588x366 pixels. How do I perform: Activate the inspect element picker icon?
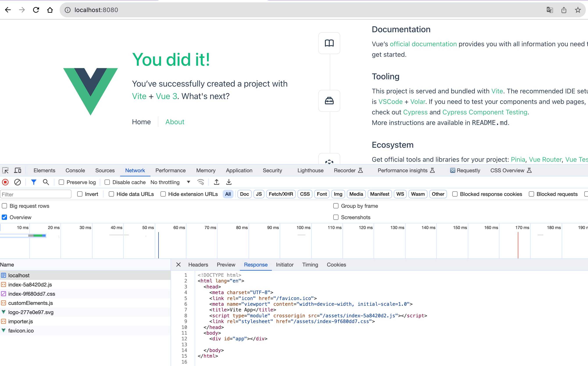(x=5, y=171)
